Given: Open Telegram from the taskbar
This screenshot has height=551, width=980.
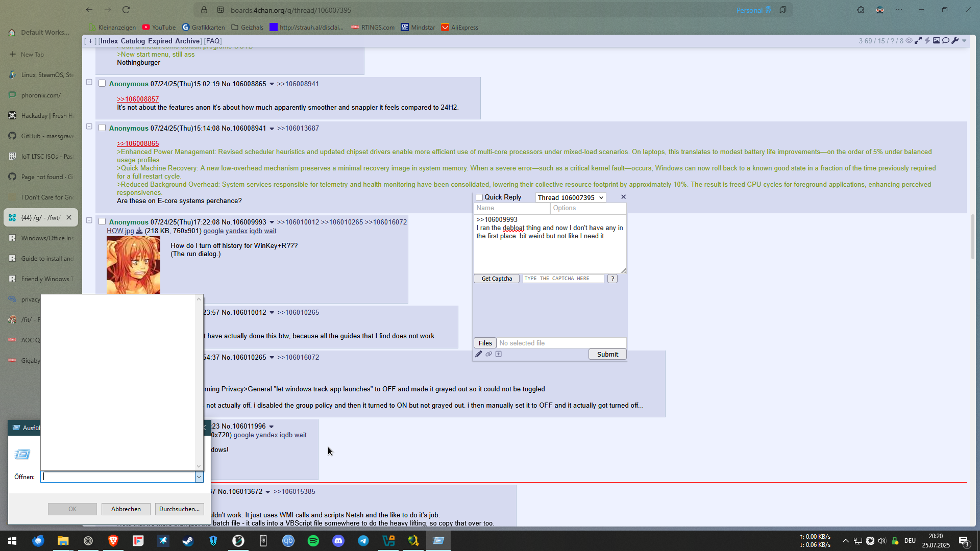Looking at the screenshot, I should (363, 541).
